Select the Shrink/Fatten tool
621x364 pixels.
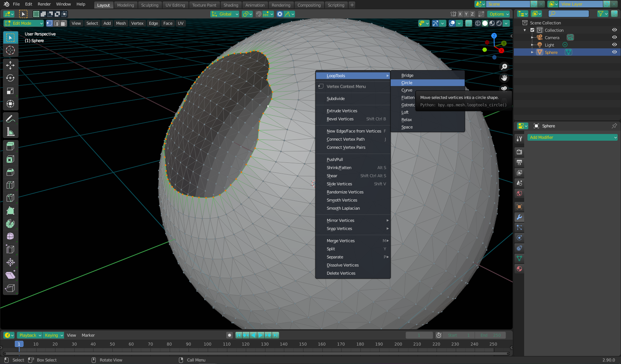(10, 262)
